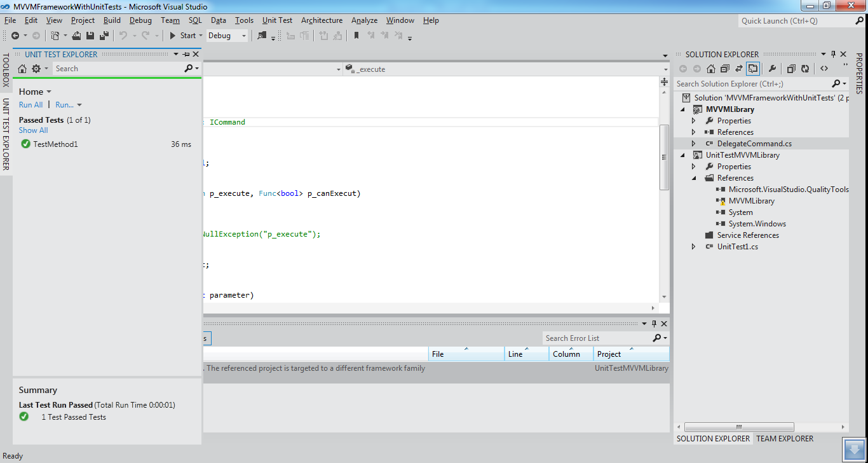Click the Undo icon on the toolbar
This screenshot has height=463, width=868.
point(123,36)
